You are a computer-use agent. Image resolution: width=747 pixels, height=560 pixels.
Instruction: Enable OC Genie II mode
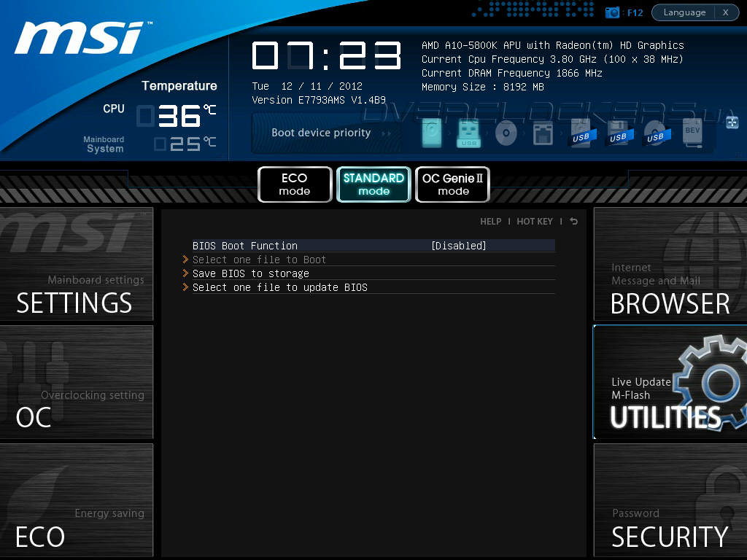pyautogui.click(x=452, y=184)
